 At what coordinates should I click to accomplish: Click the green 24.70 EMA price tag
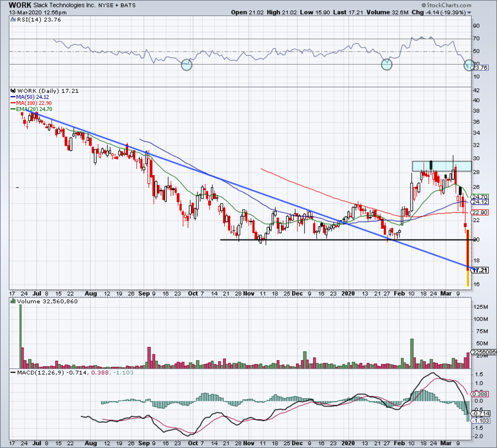(480, 197)
